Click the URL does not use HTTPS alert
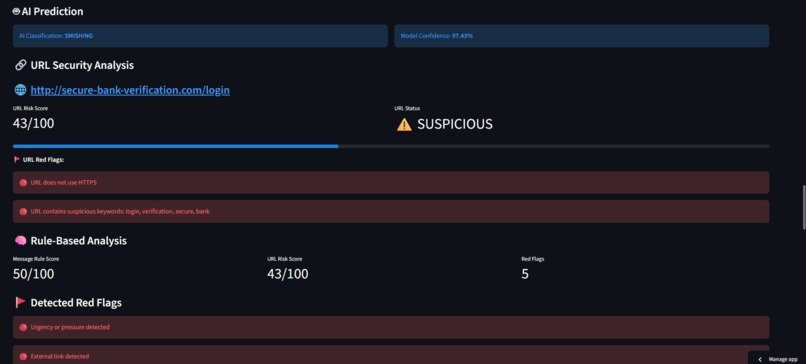This screenshot has width=806, height=364. pos(391,183)
